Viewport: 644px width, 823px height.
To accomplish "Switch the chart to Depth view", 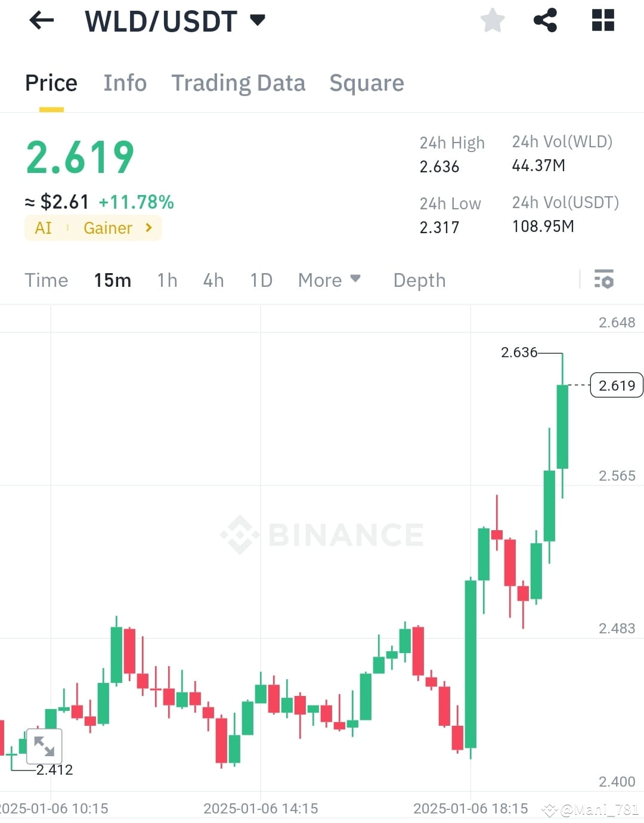I will click(x=419, y=280).
